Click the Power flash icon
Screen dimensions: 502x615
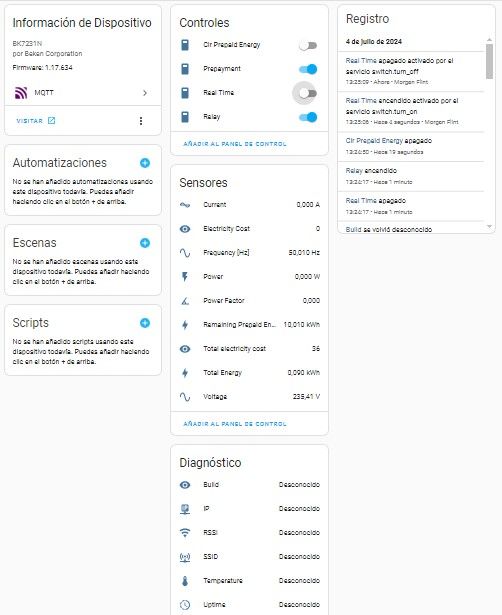(185, 277)
